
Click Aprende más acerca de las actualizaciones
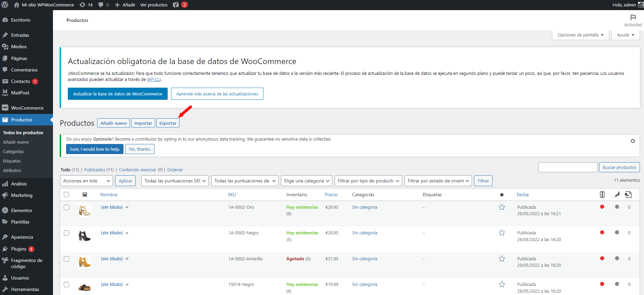pyautogui.click(x=217, y=94)
